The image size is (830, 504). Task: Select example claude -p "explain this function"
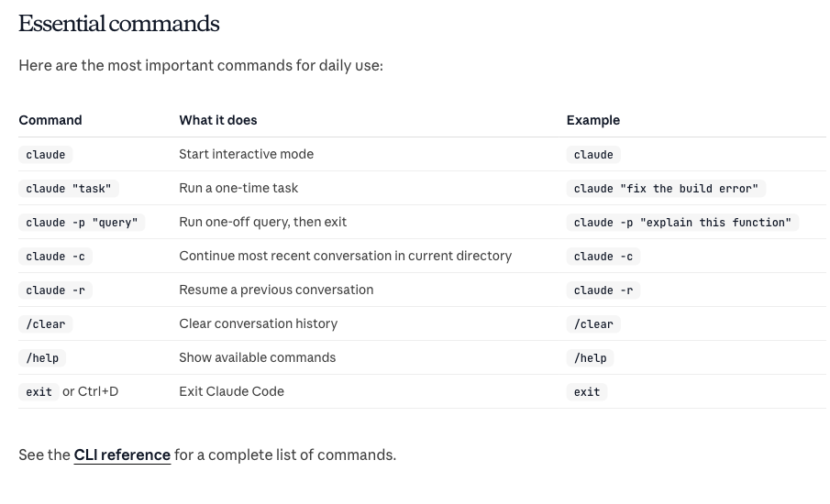(x=682, y=222)
